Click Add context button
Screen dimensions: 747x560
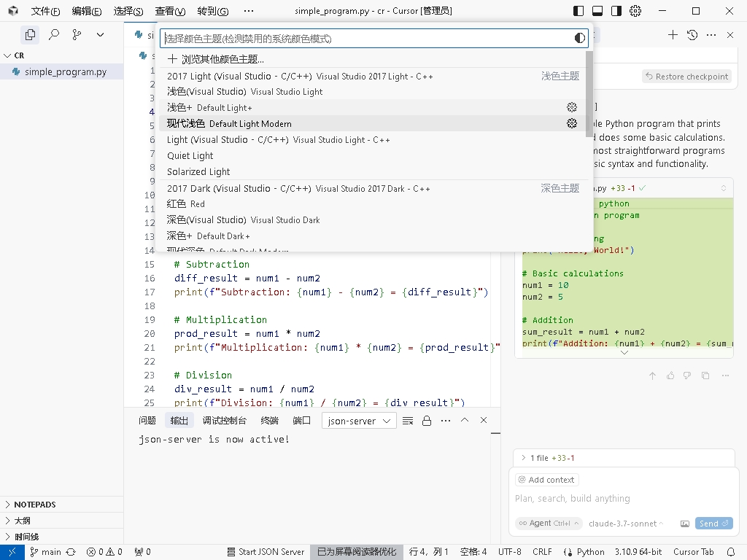click(x=546, y=480)
